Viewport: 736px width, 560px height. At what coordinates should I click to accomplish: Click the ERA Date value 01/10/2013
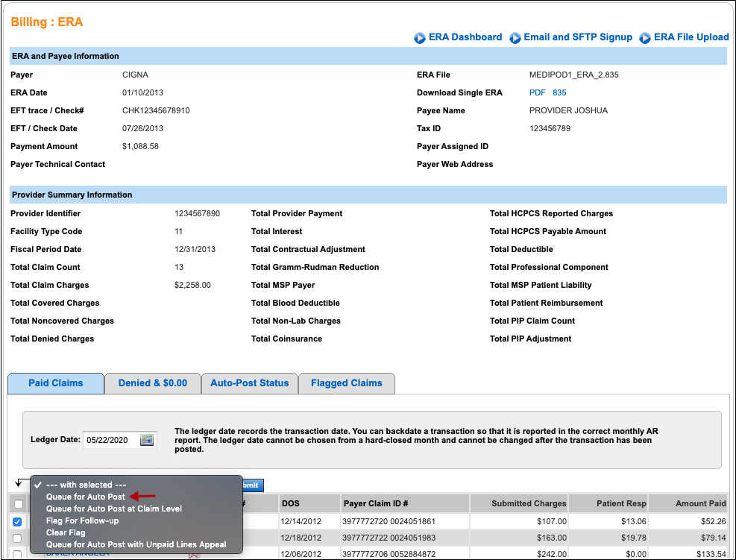click(x=142, y=92)
